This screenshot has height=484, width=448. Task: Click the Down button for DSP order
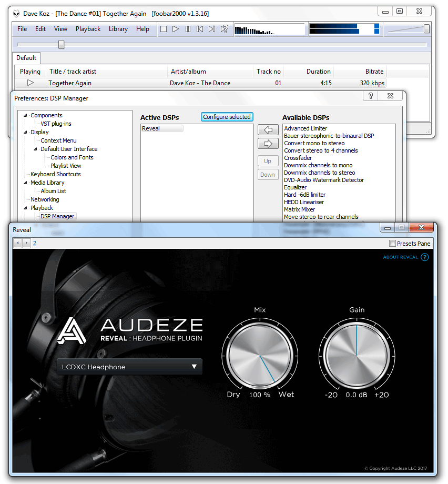(268, 175)
